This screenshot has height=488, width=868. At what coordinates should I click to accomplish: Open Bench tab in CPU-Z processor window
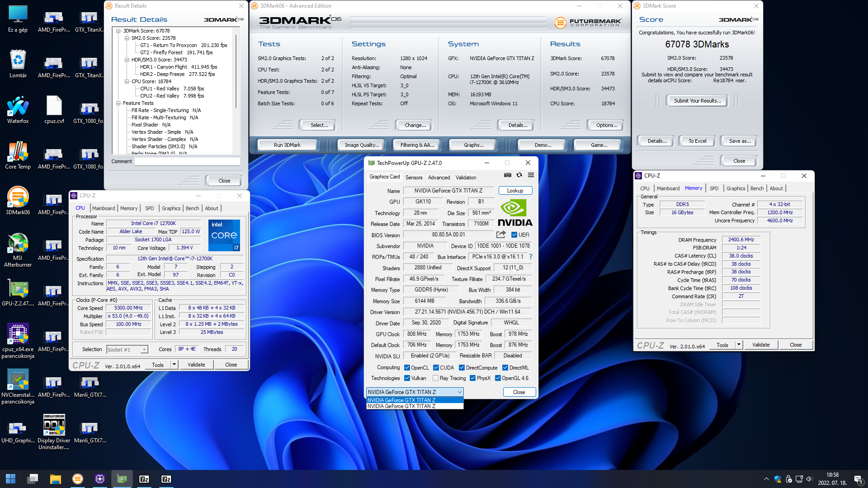coord(192,208)
